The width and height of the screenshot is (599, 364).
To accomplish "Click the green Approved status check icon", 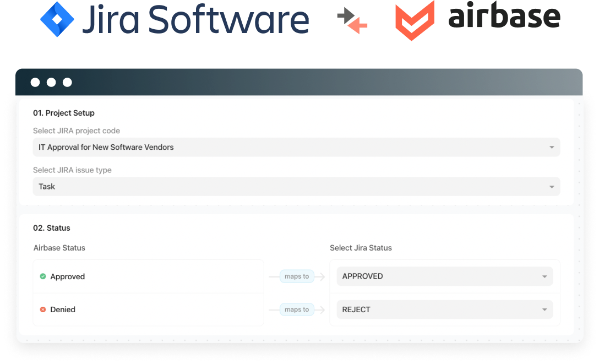I will point(43,276).
